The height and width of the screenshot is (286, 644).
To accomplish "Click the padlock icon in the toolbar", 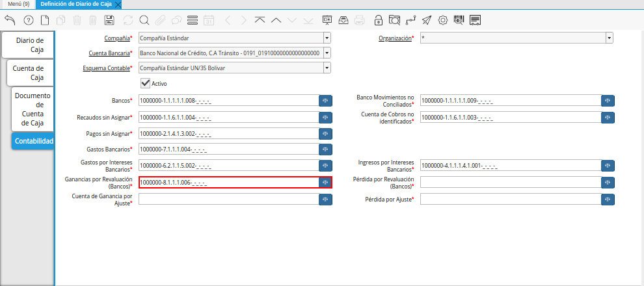I will pos(378,20).
